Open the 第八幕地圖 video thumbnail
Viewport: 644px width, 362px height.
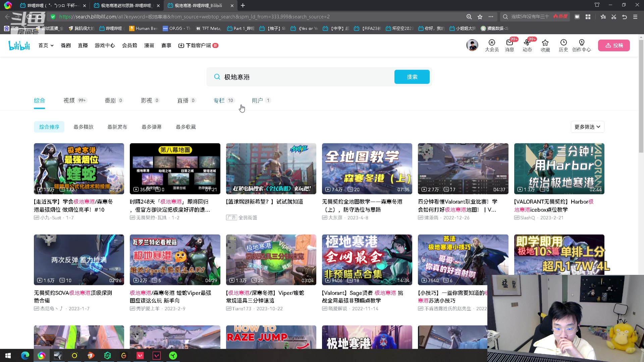coord(175,169)
